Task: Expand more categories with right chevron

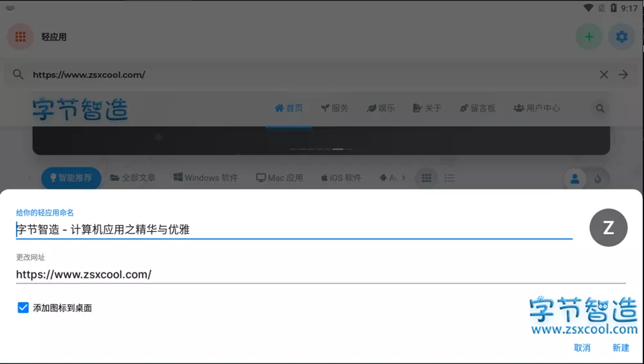Action: click(x=404, y=178)
